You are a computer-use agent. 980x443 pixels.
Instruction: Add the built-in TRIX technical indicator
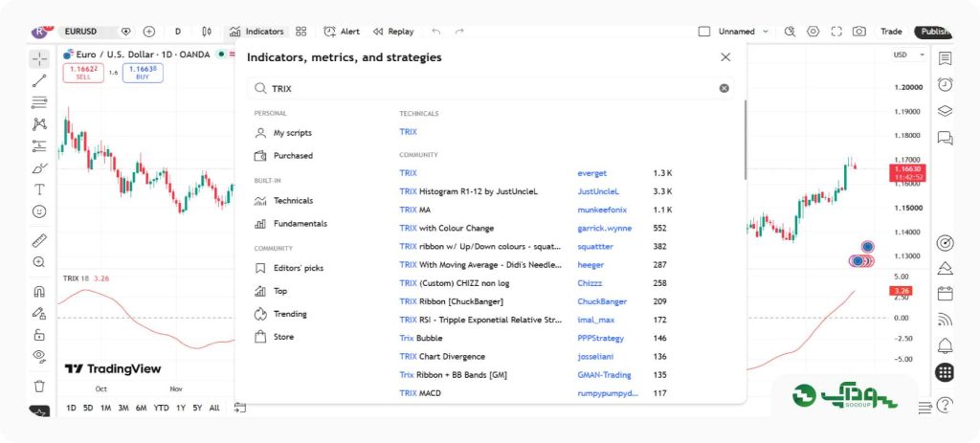[408, 132]
